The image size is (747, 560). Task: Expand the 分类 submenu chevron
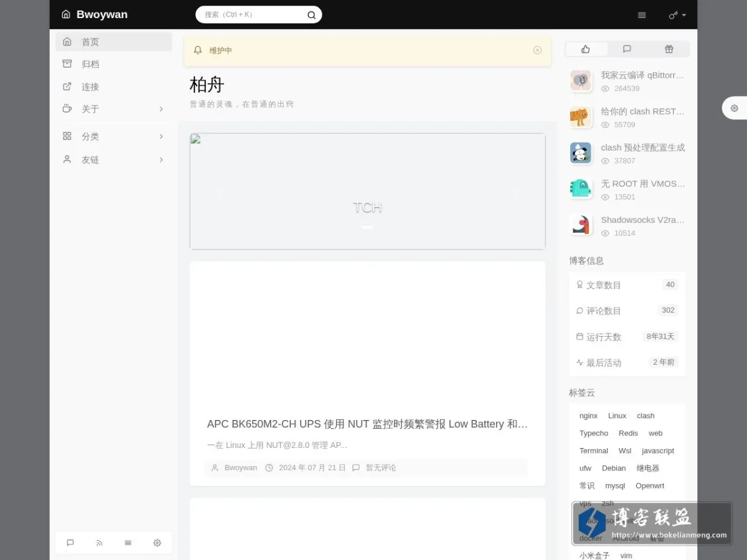pos(161,136)
